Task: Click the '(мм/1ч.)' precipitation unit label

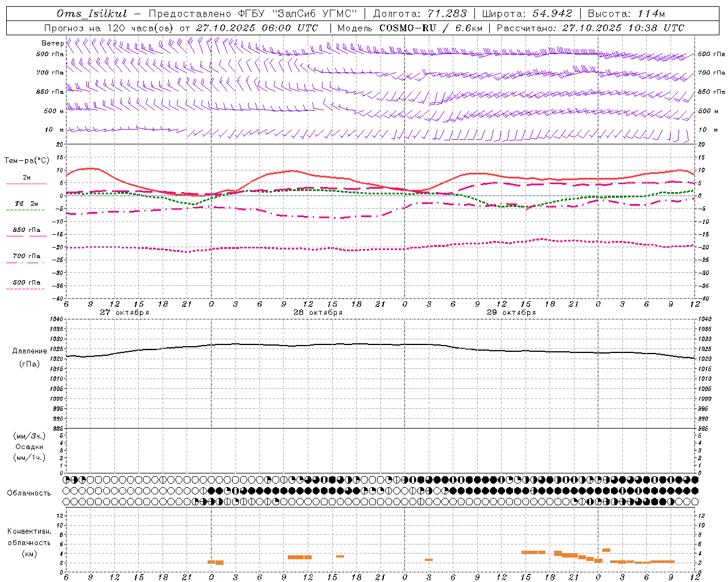Action: pyautogui.click(x=30, y=458)
